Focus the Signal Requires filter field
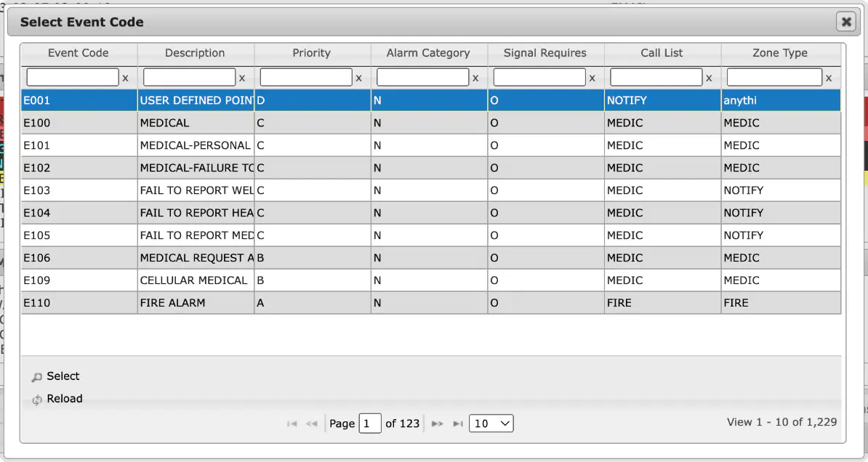868x462 pixels. (x=539, y=77)
